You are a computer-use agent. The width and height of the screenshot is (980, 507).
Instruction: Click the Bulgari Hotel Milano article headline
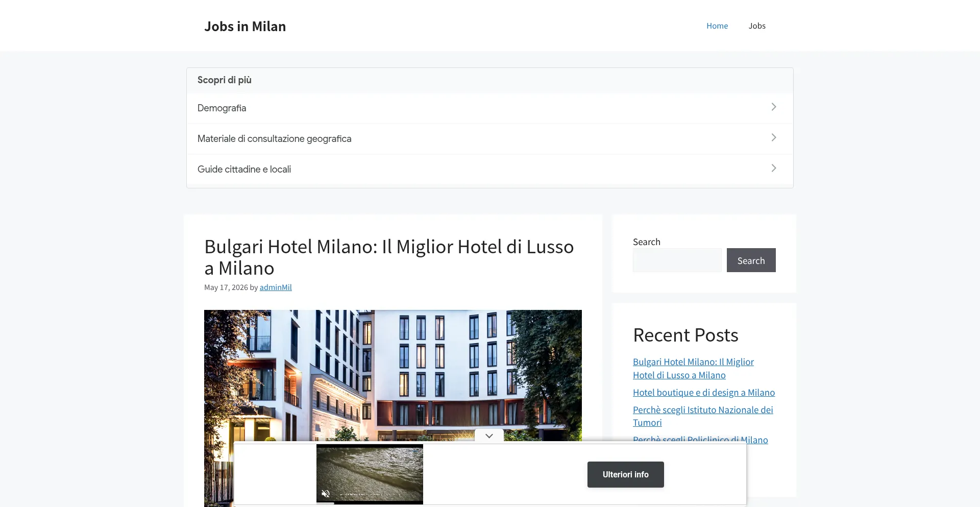(x=389, y=257)
